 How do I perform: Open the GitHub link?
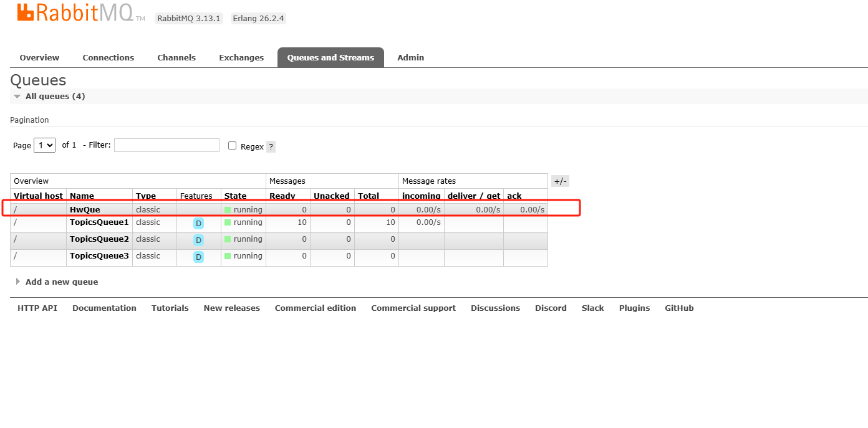click(679, 307)
